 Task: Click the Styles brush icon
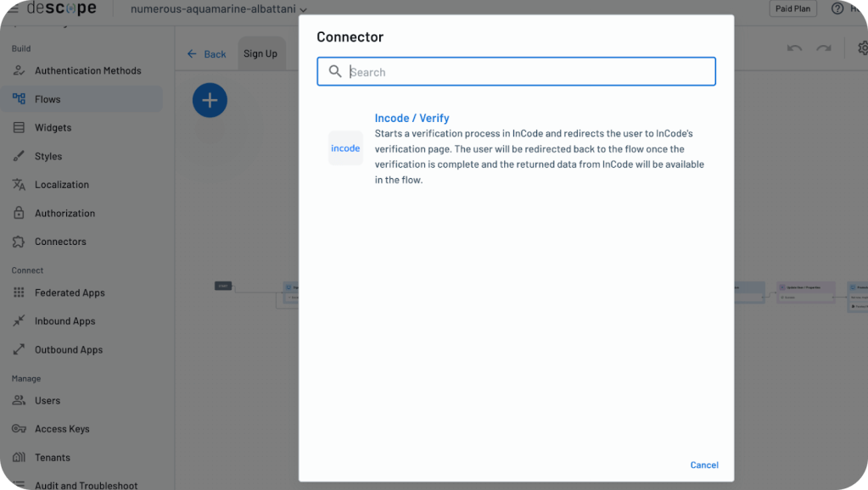tap(19, 156)
